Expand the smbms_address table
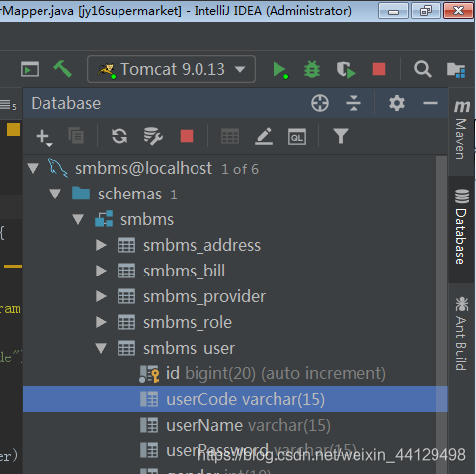The width and height of the screenshot is (476, 474). 101,245
